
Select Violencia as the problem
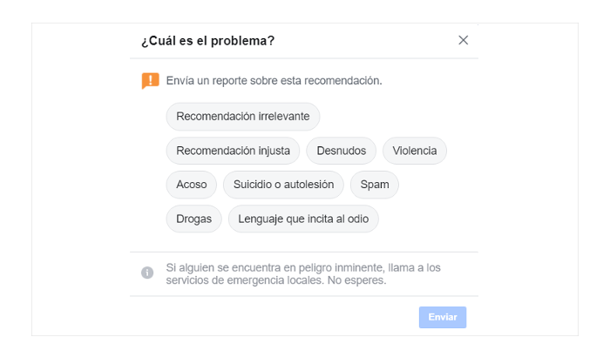tap(414, 151)
